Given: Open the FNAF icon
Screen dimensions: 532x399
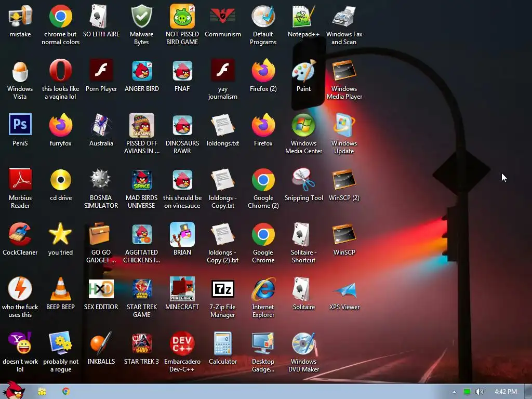Looking at the screenshot, I should pyautogui.click(x=182, y=71).
